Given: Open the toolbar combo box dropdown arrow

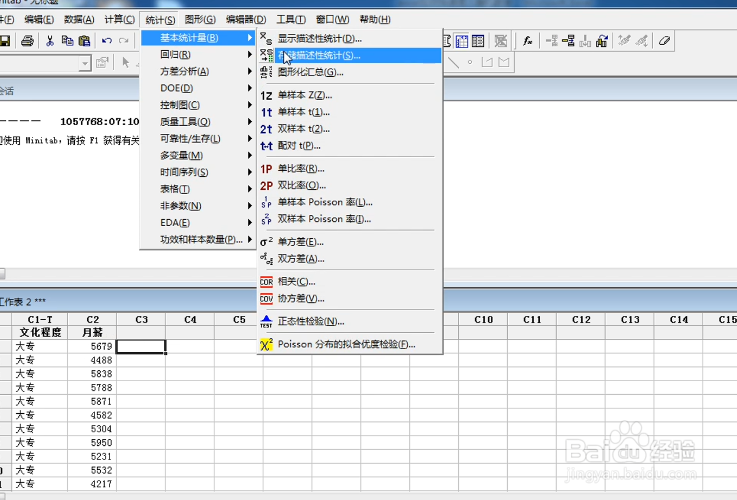Looking at the screenshot, I should (x=85, y=63).
